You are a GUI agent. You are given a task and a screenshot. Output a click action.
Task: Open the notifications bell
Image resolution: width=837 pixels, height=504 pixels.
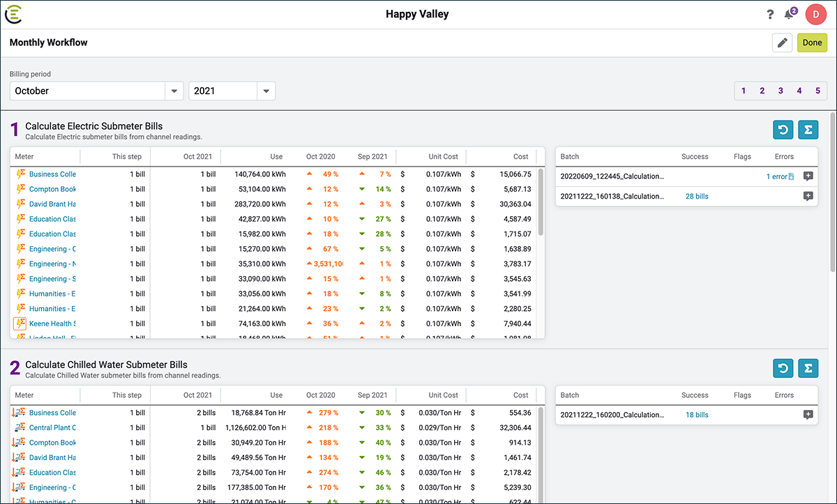790,14
